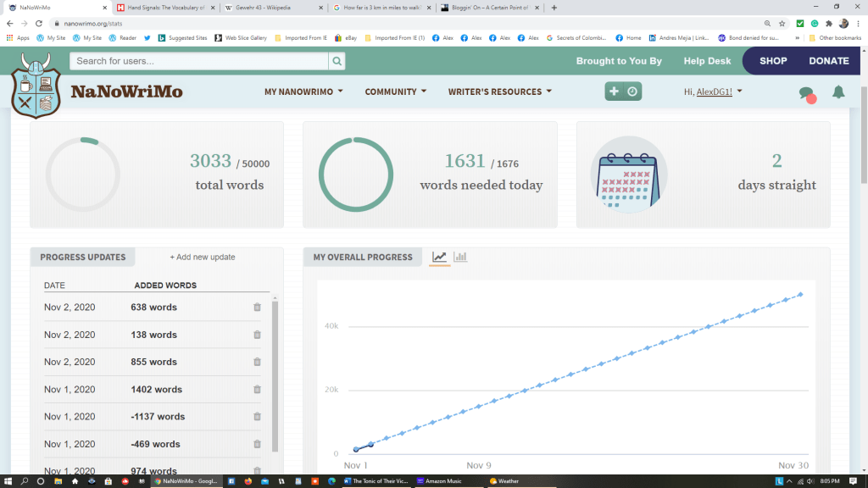Expand the My NaNoWriMo menu
This screenshot has width=868, height=488.
303,91
